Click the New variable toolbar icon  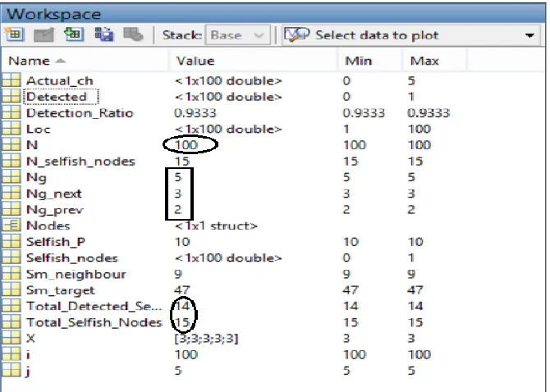pyautogui.click(x=15, y=34)
